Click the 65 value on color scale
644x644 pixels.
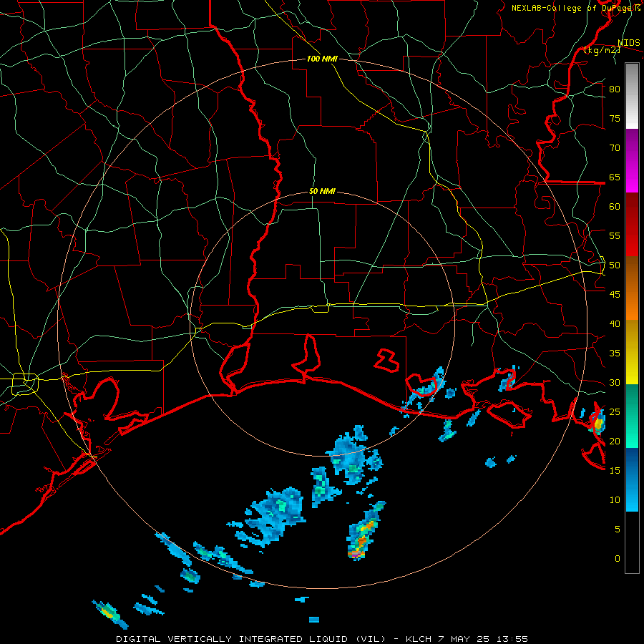point(615,177)
